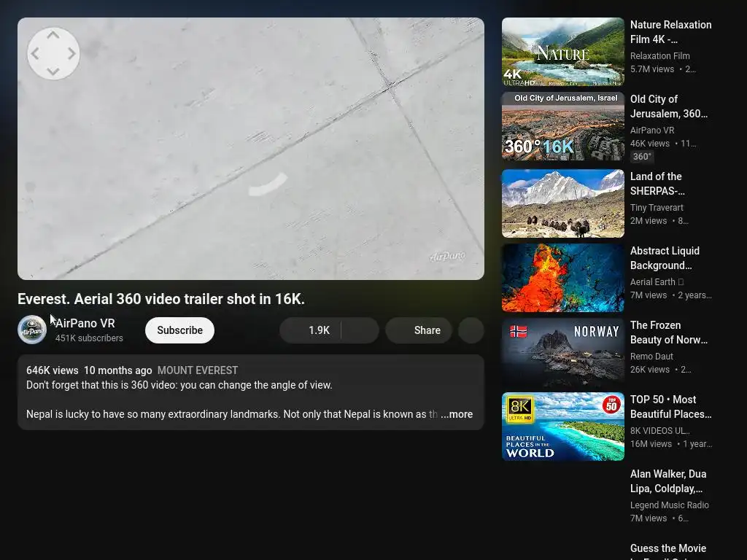Pan the 360 view right with right arrow
The height and width of the screenshot is (560, 747).
(71, 54)
